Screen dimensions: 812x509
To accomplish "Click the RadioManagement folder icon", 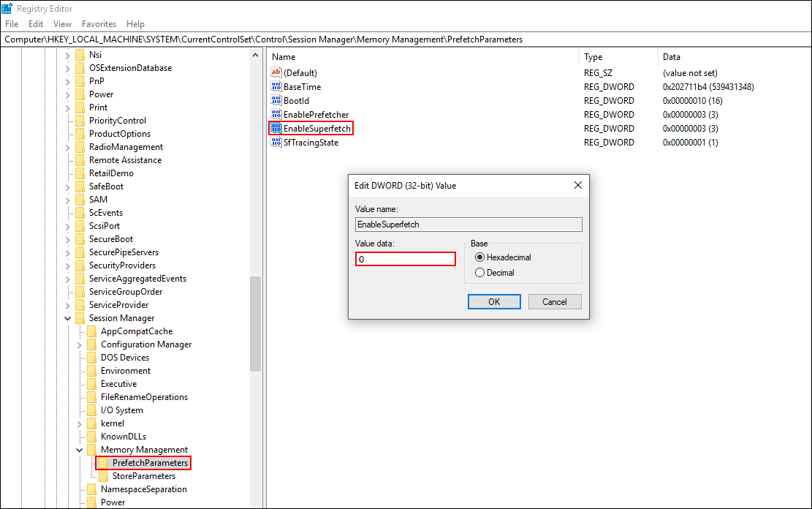I will click(80, 147).
